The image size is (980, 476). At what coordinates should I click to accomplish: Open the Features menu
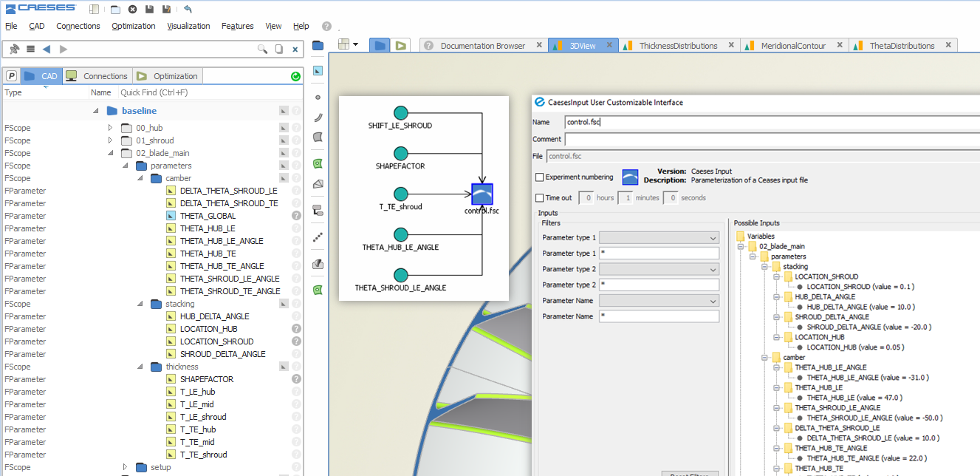tap(238, 26)
